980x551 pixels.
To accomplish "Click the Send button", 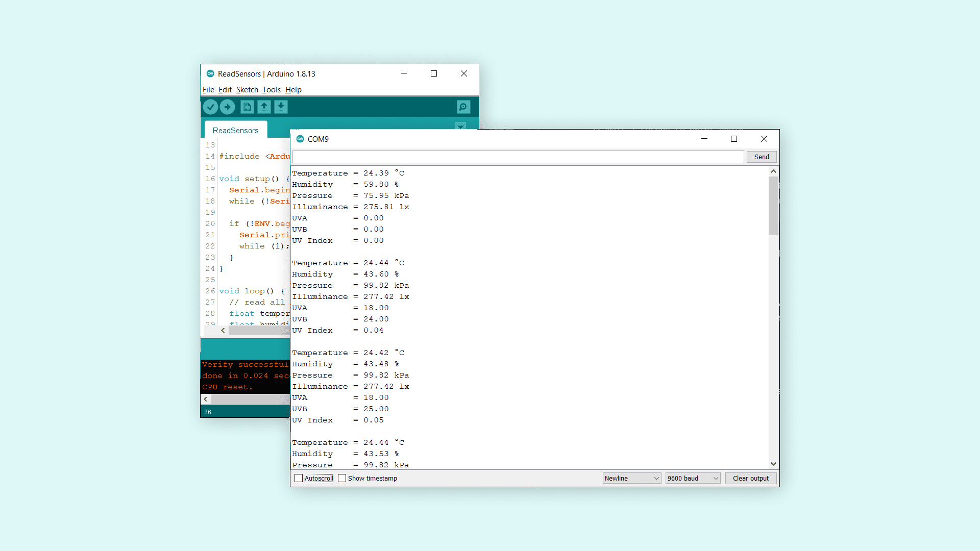I will tap(762, 157).
